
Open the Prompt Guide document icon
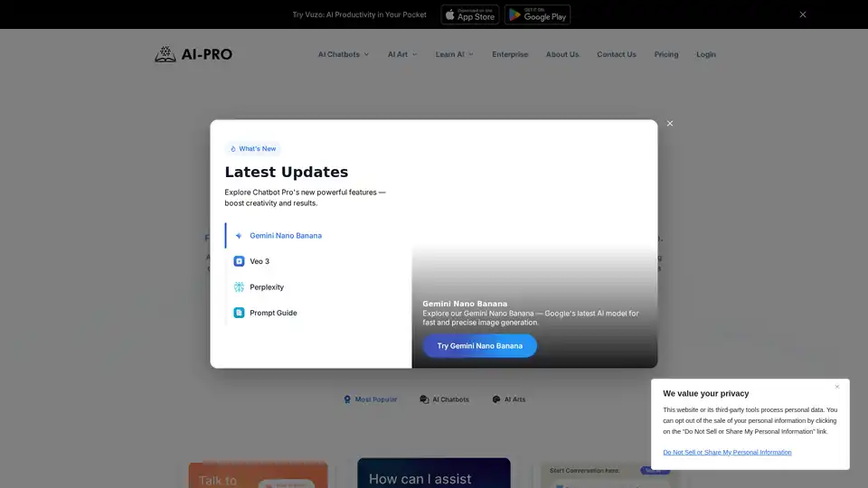pyautogui.click(x=239, y=313)
